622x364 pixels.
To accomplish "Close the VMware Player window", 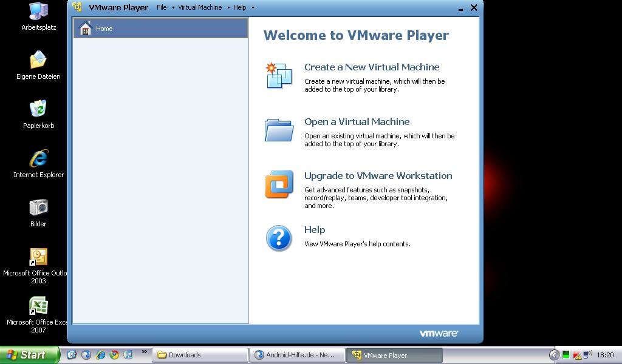I will [x=474, y=7].
